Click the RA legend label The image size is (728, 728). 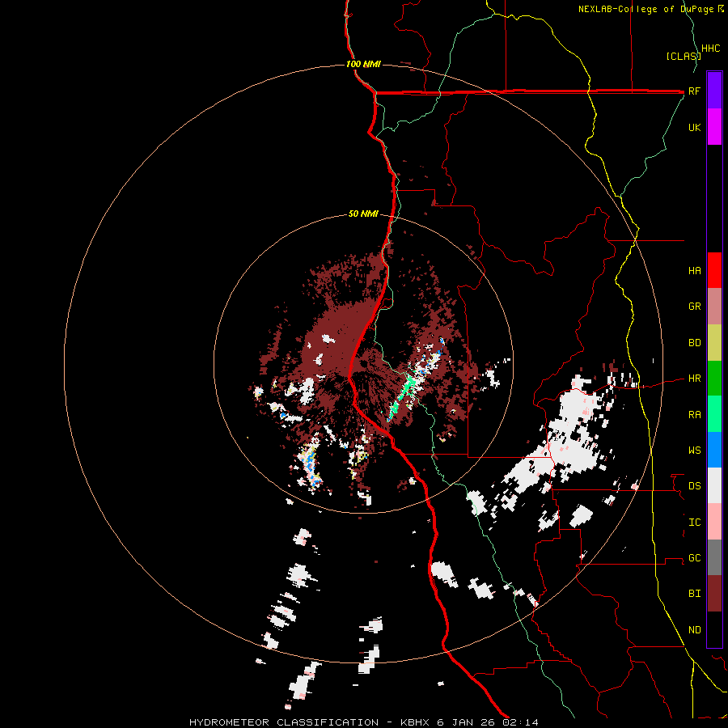click(694, 415)
